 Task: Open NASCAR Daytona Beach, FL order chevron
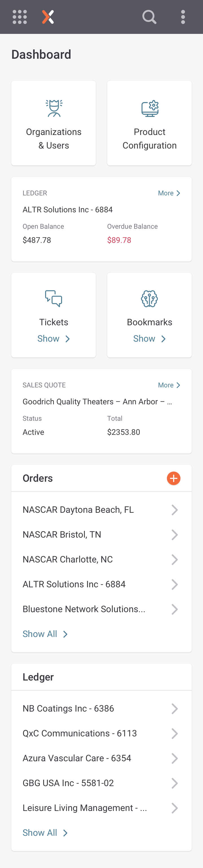tap(175, 510)
